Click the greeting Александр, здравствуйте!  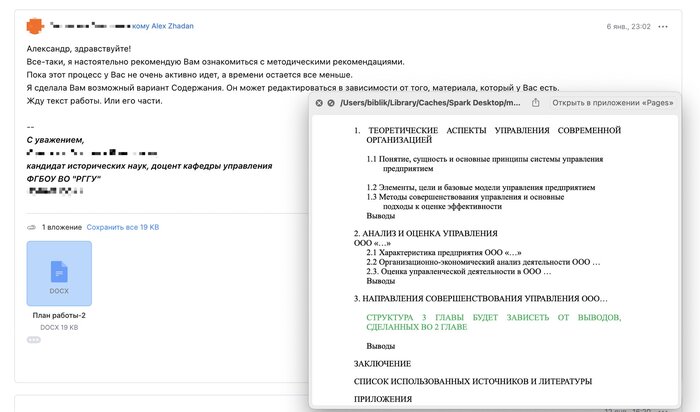click(79, 49)
